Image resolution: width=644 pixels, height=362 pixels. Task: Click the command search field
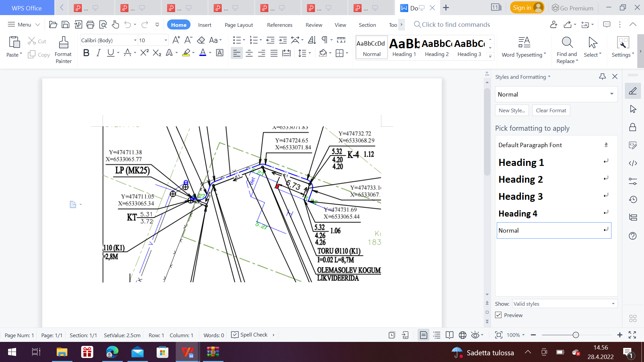(x=455, y=24)
